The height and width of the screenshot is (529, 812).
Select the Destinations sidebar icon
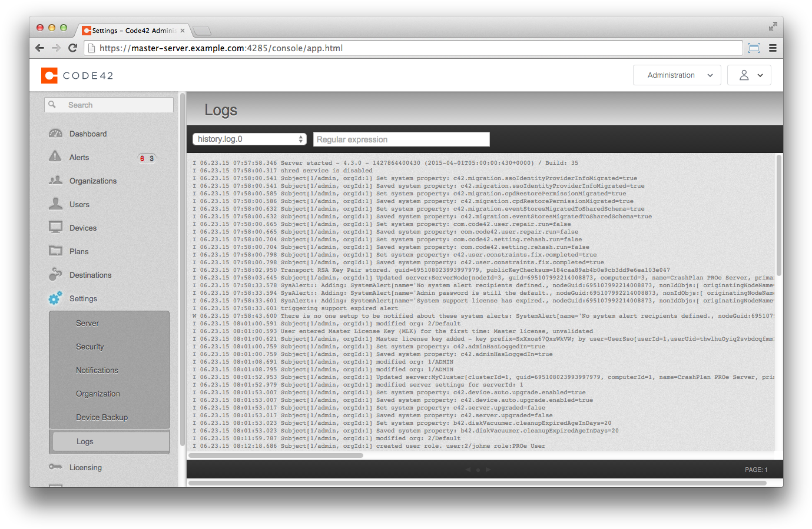click(x=55, y=275)
